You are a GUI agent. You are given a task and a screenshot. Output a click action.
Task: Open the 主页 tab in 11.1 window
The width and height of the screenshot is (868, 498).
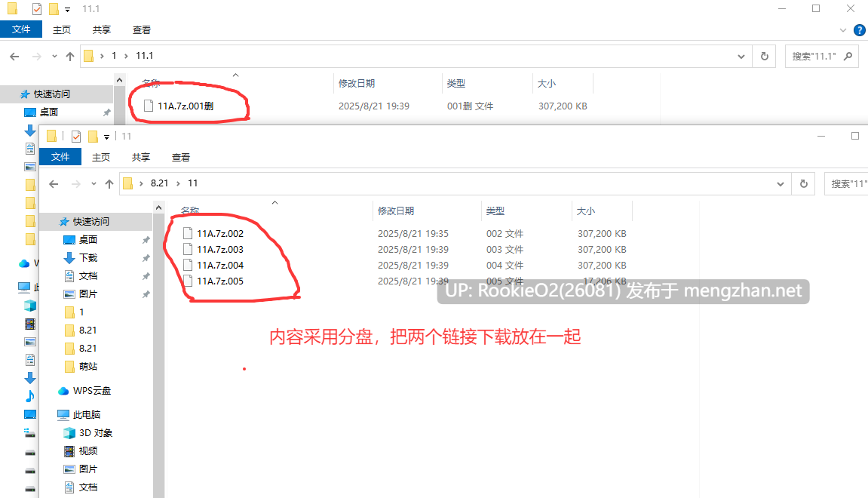61,30
